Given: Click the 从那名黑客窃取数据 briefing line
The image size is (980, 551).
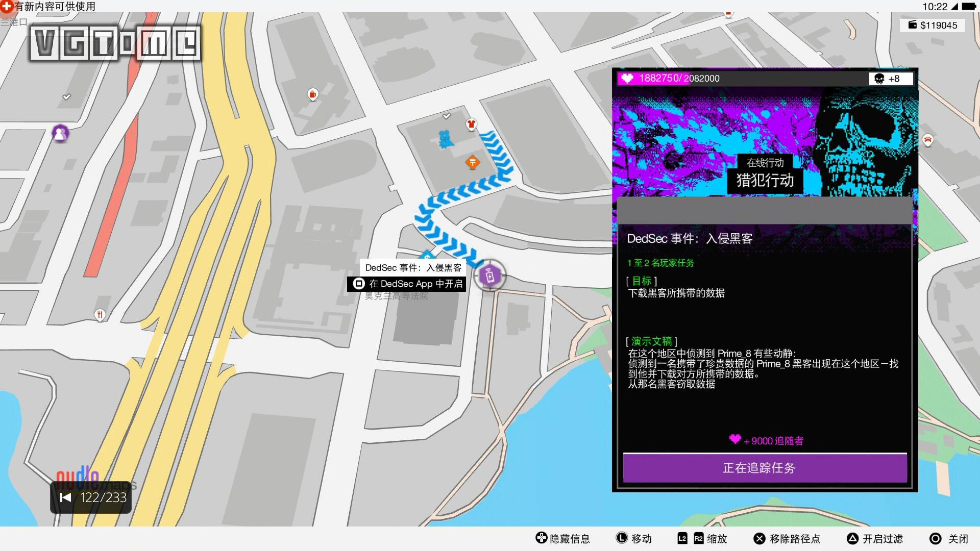Looking at the screenshot, I should click(671, 384).
